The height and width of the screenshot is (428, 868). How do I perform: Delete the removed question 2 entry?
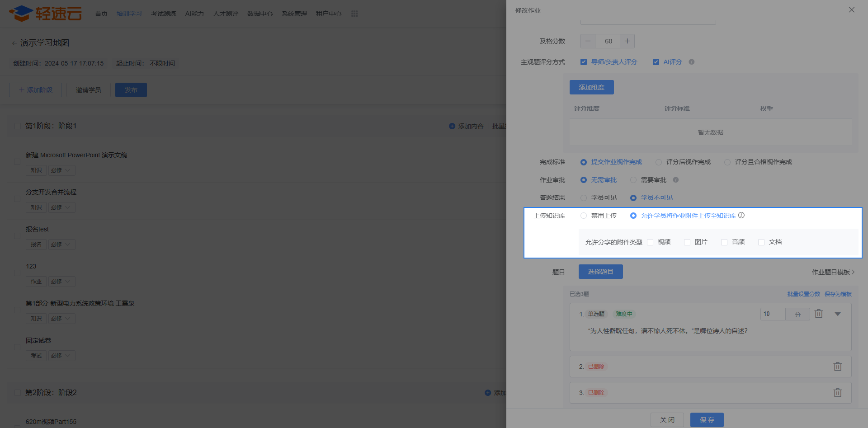837,367
